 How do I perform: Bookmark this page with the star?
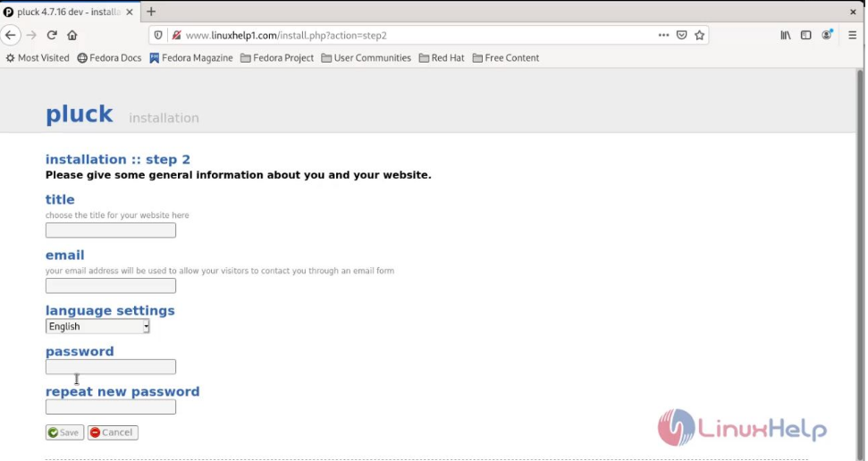(699, 35)
